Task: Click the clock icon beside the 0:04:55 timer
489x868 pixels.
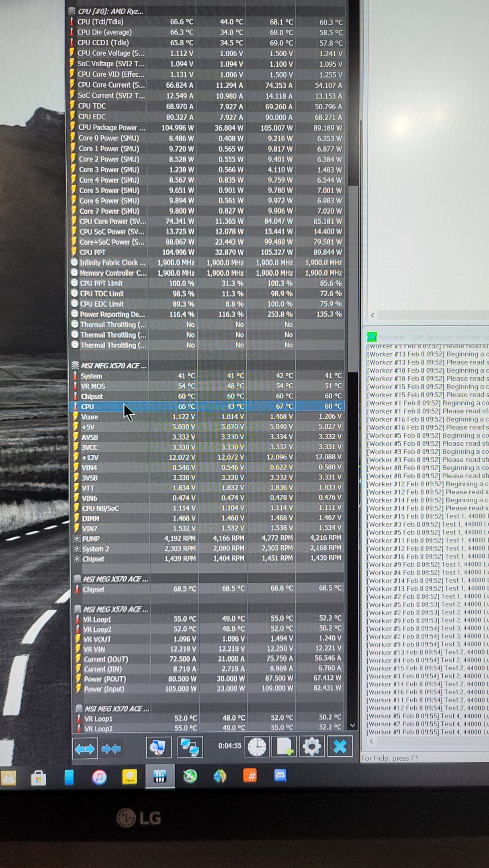Action: click(x=257, y=747)
